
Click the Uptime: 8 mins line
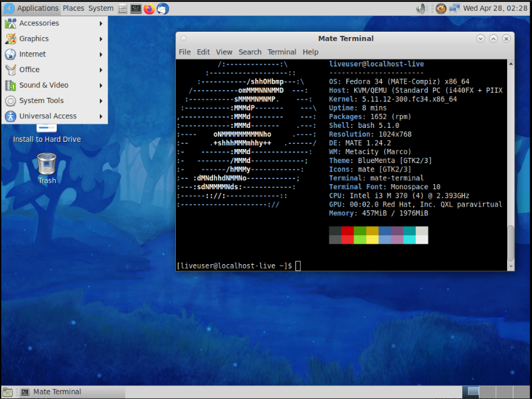tap(357, 108)
